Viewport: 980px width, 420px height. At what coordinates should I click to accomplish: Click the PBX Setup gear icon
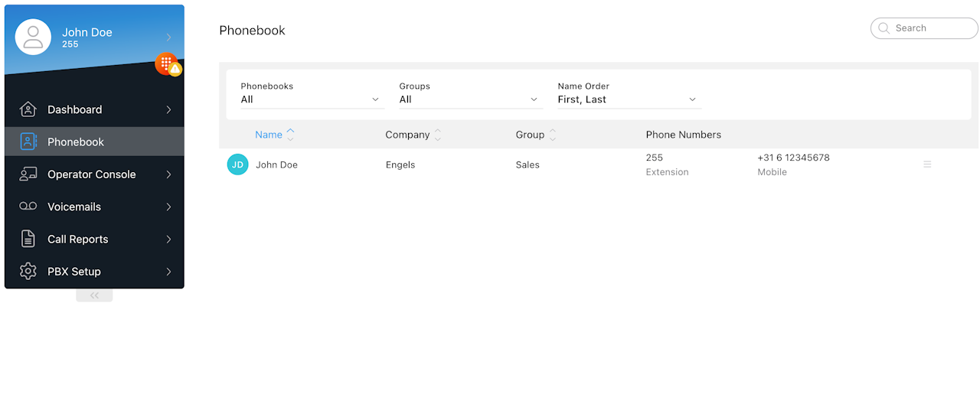point(28,272)
